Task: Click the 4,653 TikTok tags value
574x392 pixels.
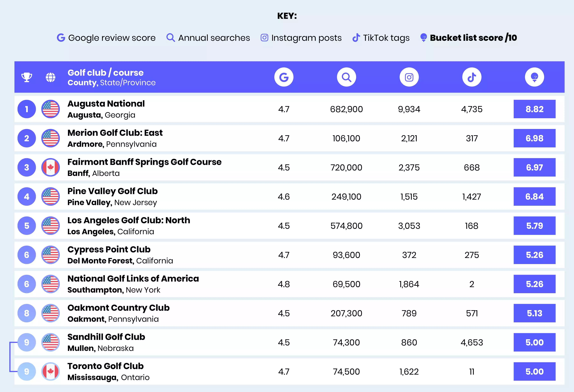Action: pyautogui.click(x=472, y=342)
